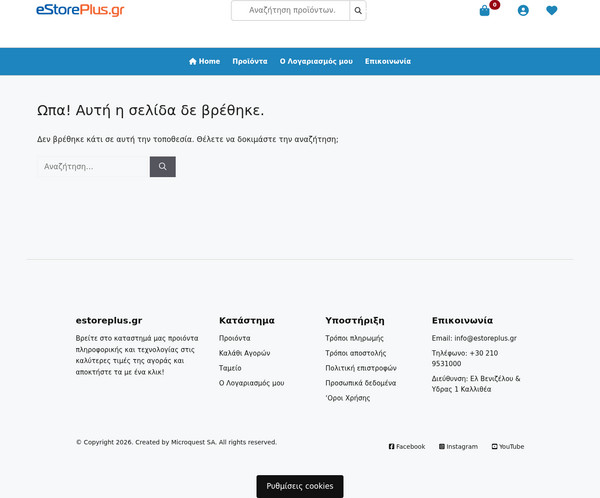Screen dimensions: 600x498
Task: Click the Υποστήριξη footer heading
Action: (x=355, y=320)
